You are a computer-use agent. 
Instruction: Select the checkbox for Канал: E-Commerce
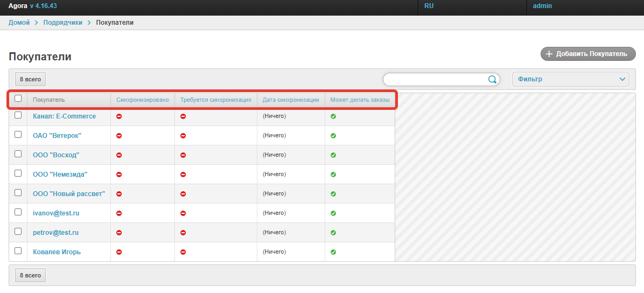(x=18, y=115)
